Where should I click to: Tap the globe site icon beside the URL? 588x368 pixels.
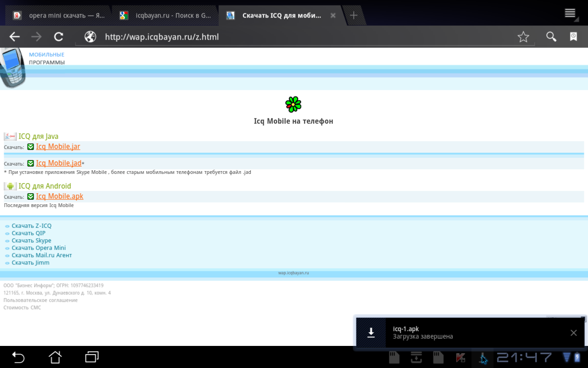(x=90, y=37)
